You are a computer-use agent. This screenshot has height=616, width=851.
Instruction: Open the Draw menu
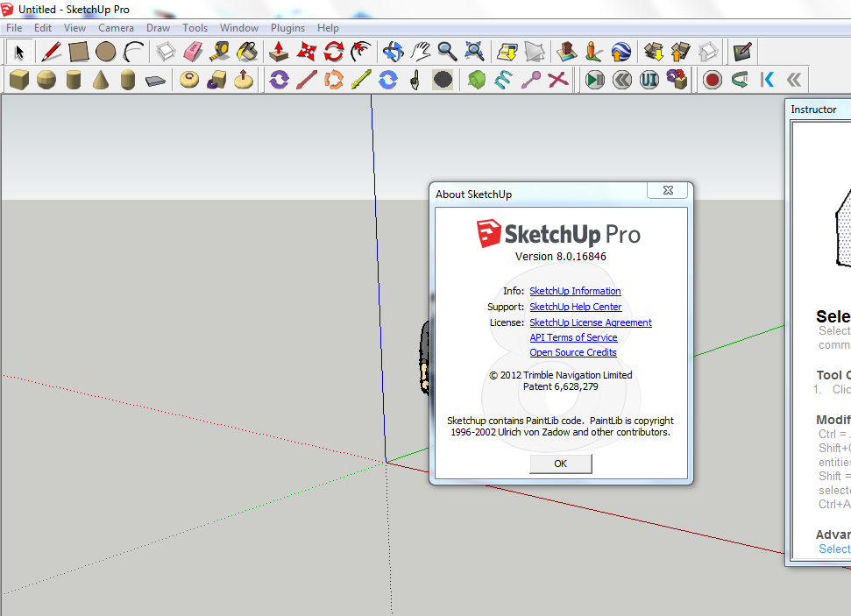[158, 28]
